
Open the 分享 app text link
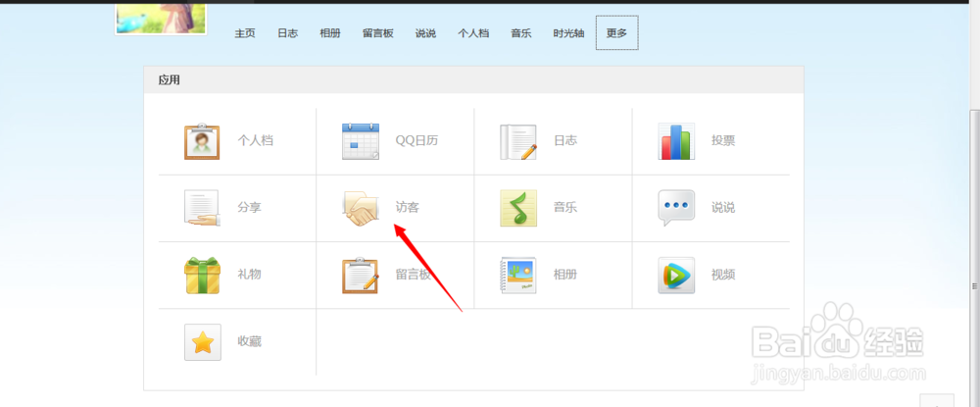[x=249, y=208]
